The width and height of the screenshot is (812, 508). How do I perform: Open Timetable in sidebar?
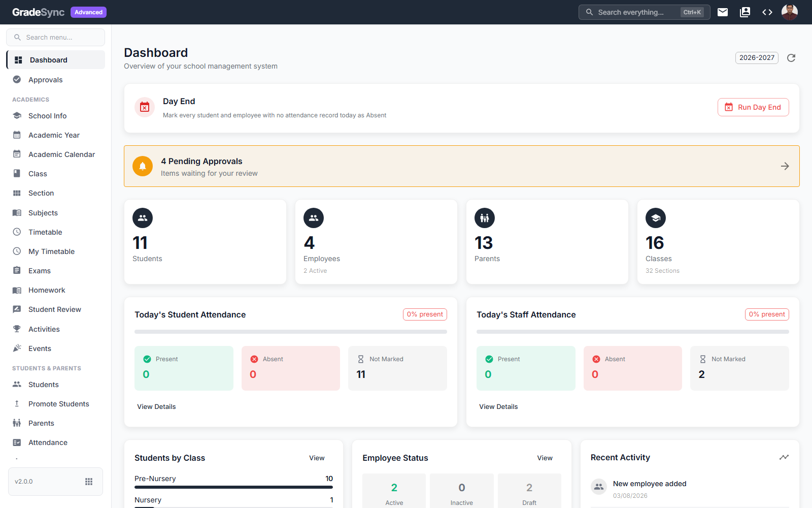pos(56,232)
